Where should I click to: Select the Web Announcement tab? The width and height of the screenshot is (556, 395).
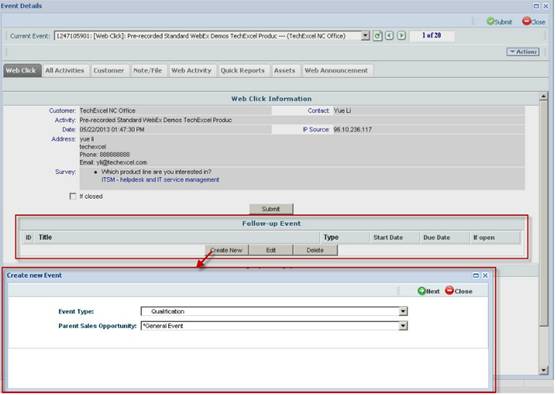point(336,71)
